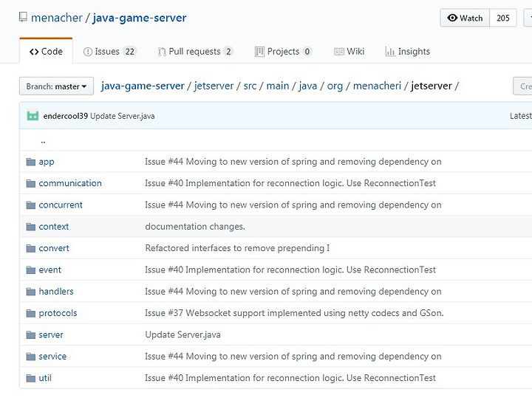Click the Wiki book icon

(x=339, y=52)
